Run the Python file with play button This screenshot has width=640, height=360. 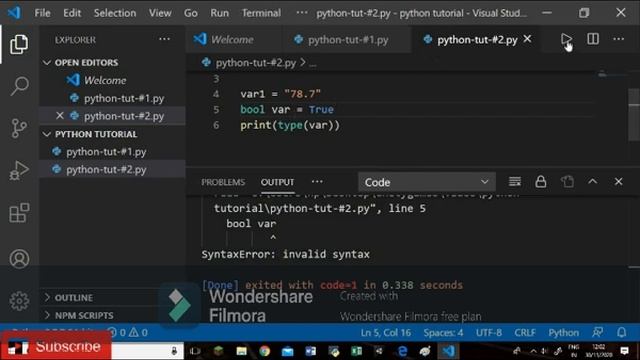coord(566,39)
